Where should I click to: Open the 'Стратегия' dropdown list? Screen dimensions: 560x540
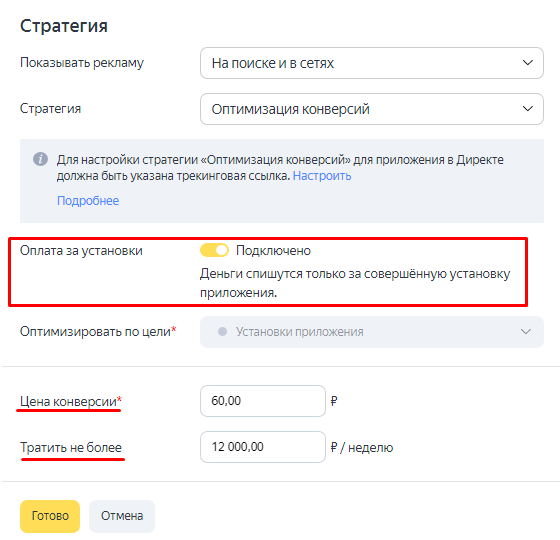pos(372,109)
